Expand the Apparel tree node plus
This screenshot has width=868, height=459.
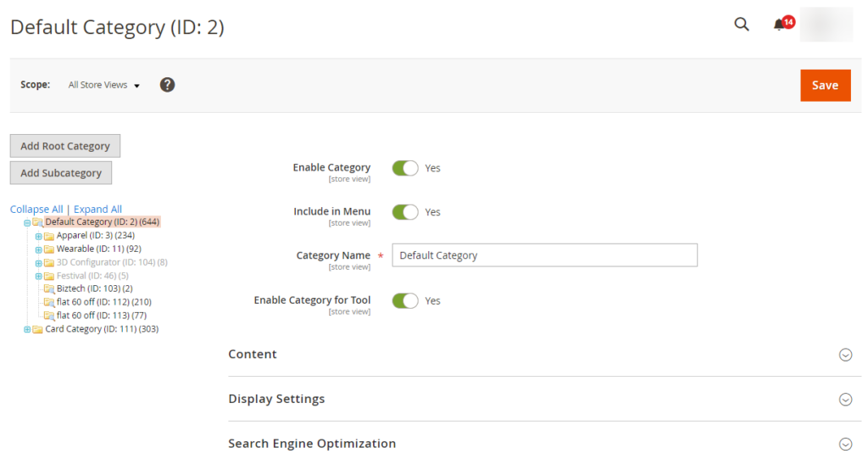point(38,236)
